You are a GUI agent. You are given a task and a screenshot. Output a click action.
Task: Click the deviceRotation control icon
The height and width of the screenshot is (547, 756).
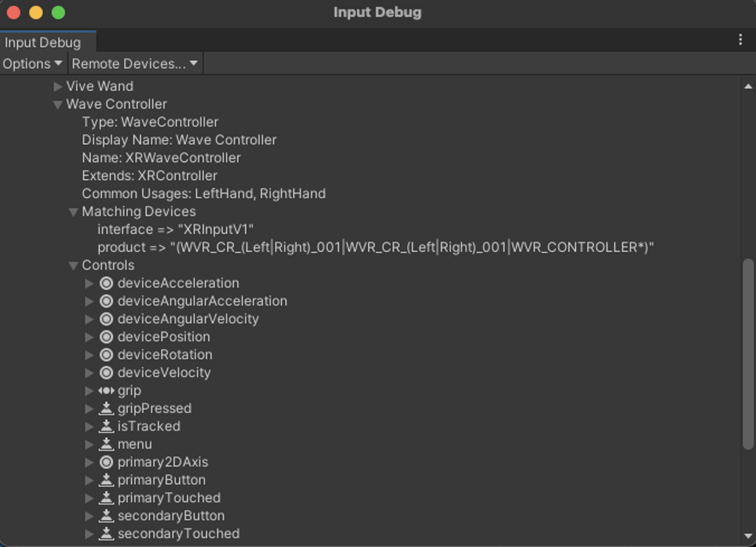click(x=106, y=355)
